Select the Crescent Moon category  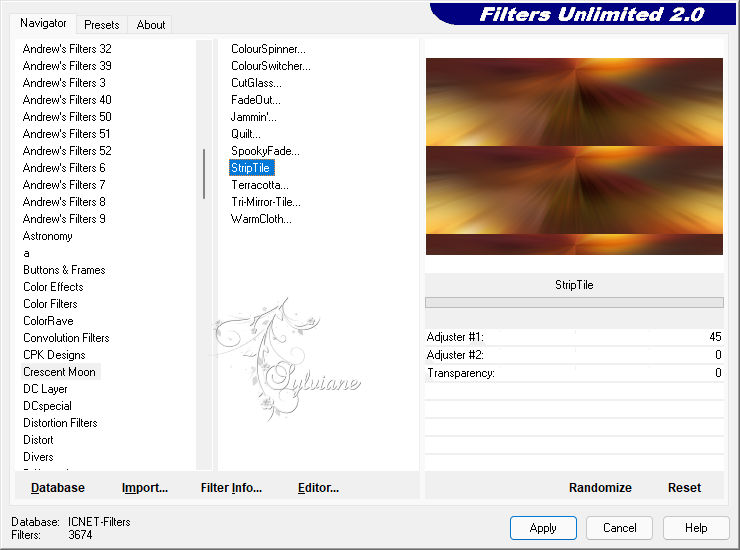[x=59, y=372]
